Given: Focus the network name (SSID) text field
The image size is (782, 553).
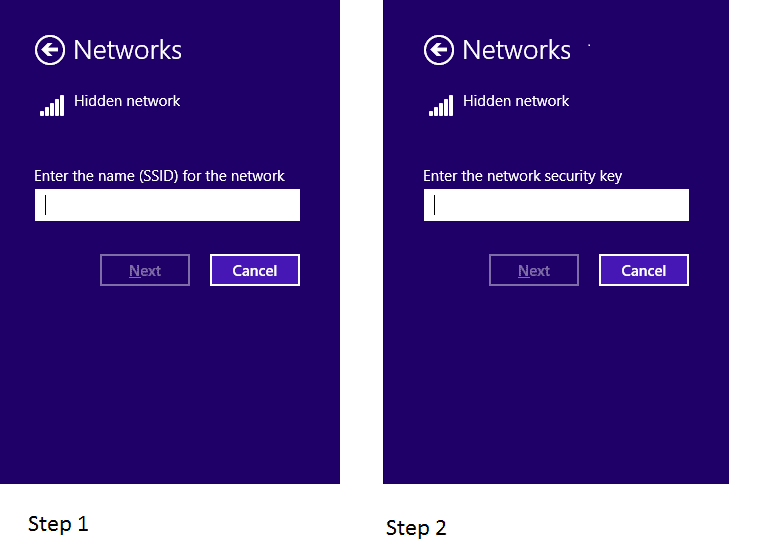Looking at the screenshot, I should point(167,205).
